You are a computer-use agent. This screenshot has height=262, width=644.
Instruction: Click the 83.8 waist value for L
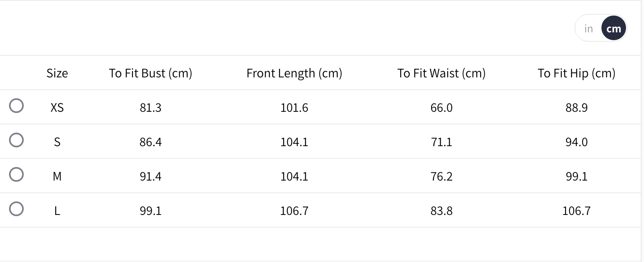pos(441,211)
